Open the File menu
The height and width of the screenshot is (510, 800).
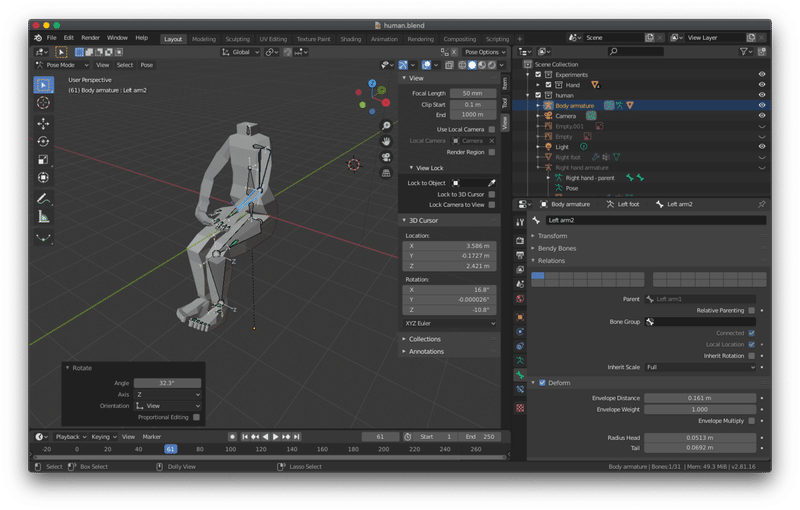[52, 38]
